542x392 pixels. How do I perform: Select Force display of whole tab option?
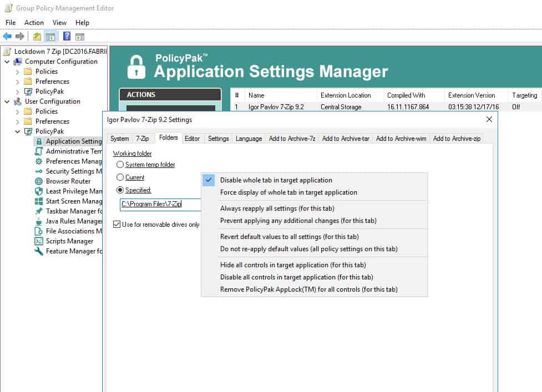pyautogui.click(x=288, y=192)
